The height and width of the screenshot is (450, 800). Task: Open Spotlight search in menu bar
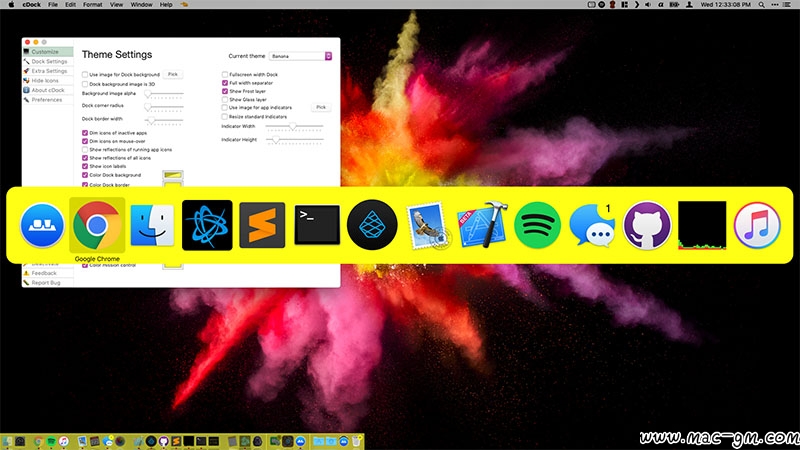[x=761, y=5]
